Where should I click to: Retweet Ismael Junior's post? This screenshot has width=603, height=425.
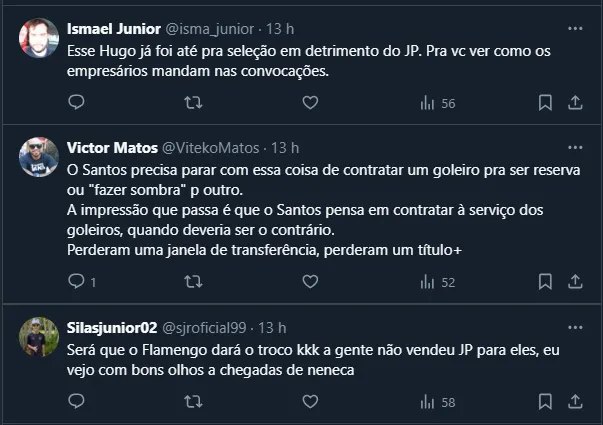(194, 102)
